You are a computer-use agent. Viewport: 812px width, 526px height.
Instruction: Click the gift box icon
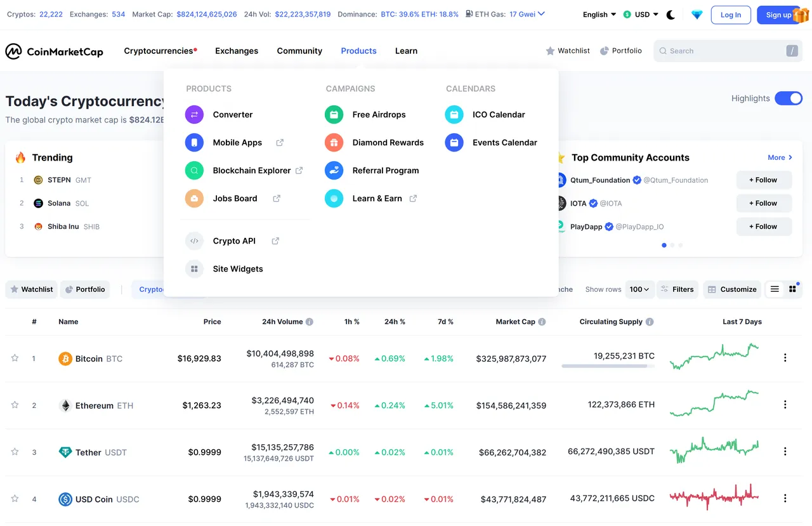pyautogui.click(x=801, y=15)
